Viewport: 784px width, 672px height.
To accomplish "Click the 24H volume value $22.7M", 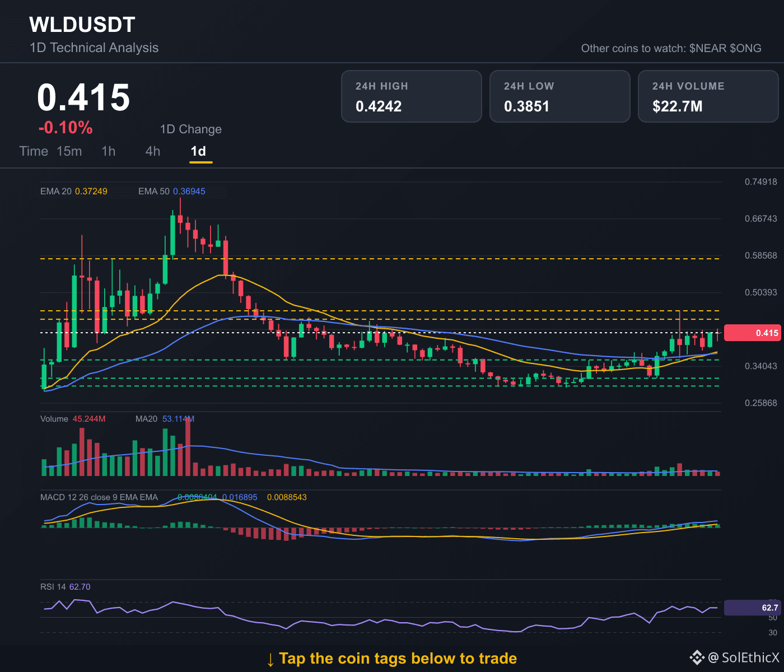I will pos(677,106).
